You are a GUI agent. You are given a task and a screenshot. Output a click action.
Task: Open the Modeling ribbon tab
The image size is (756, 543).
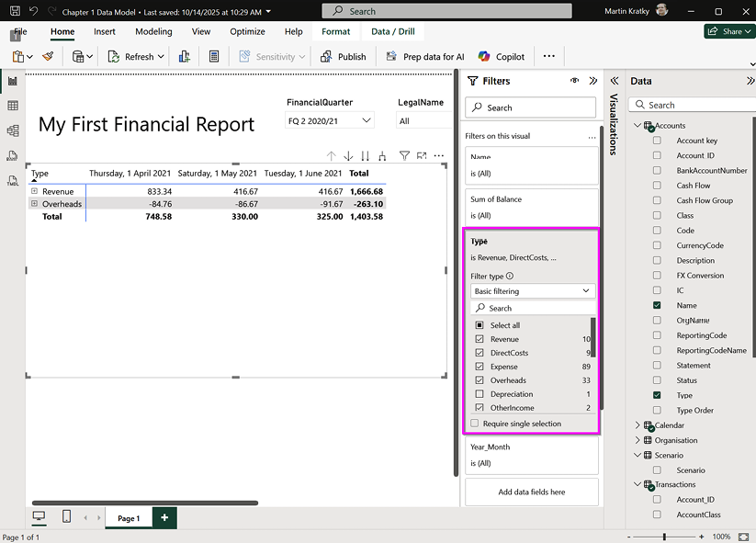point(153,31)
